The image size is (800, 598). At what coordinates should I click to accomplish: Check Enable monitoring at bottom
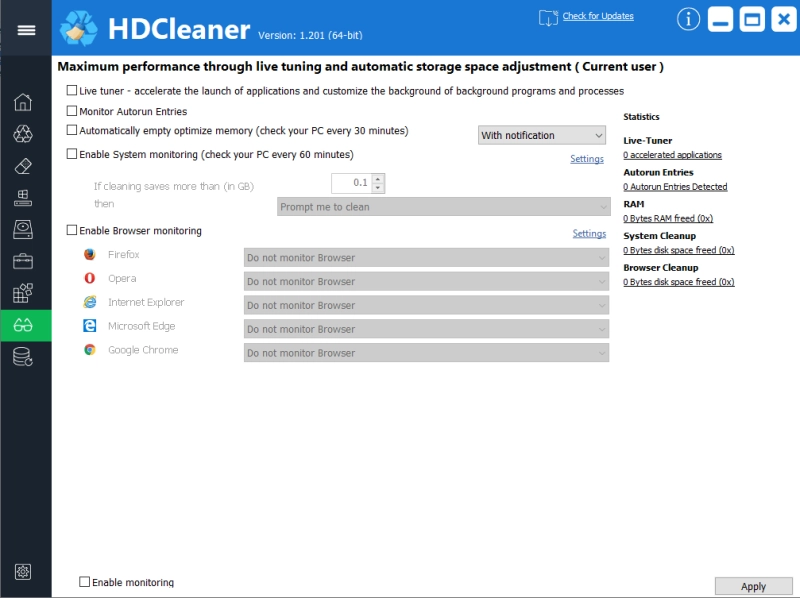click(85, 582)
